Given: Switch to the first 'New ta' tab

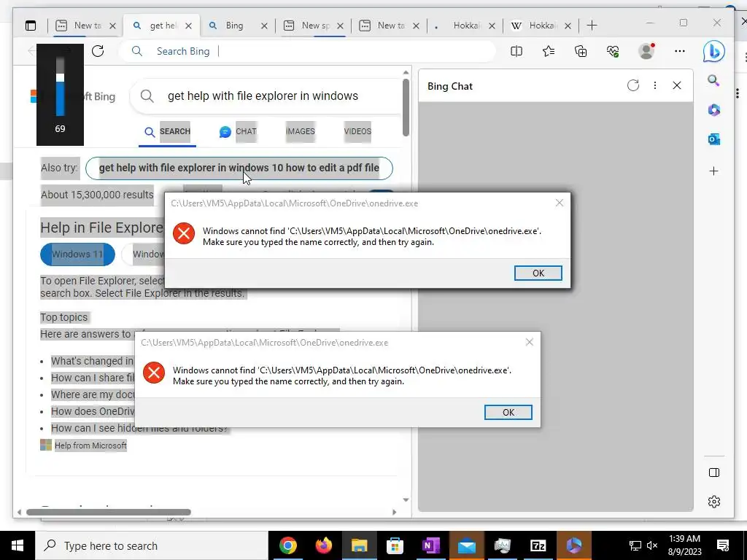Looking at the screenshot, I should (86, 26).
